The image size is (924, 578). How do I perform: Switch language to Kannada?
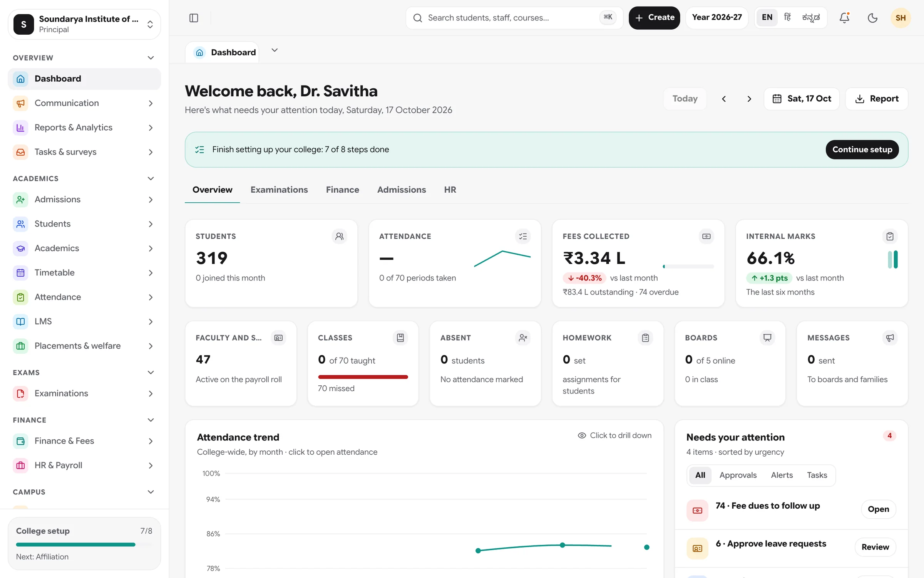pos(811,18)
